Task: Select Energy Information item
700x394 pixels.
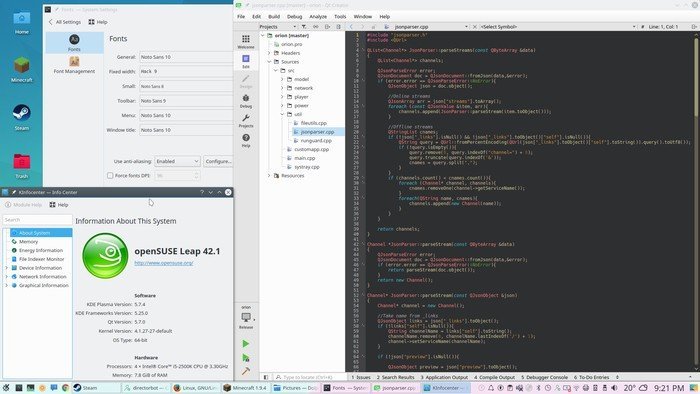Action: tap(41, 250)
